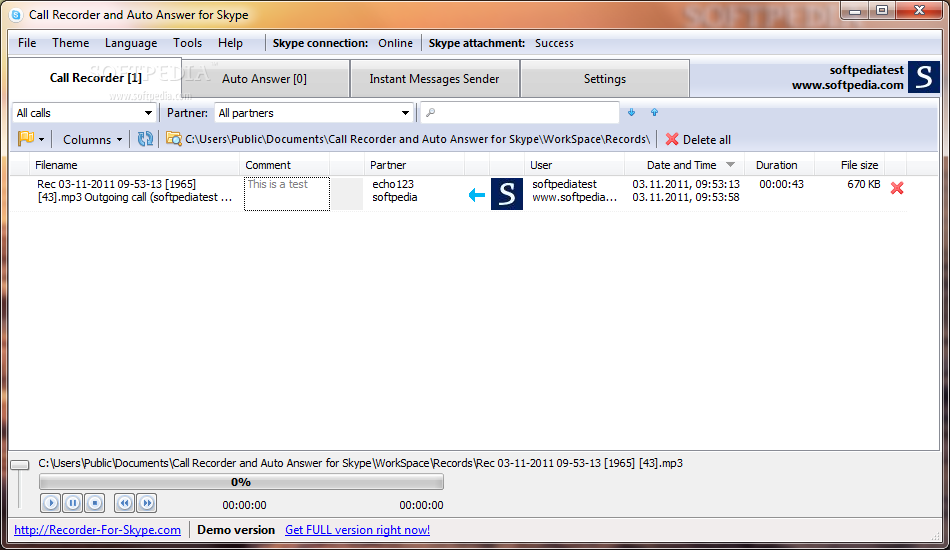
Task: Play the selected recording
Action: 51,503
